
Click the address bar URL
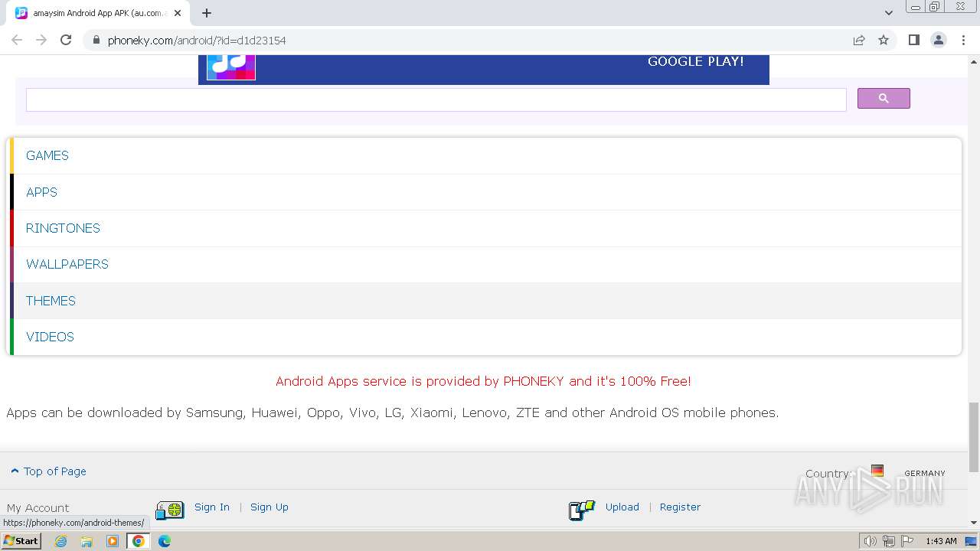(197, 41)
